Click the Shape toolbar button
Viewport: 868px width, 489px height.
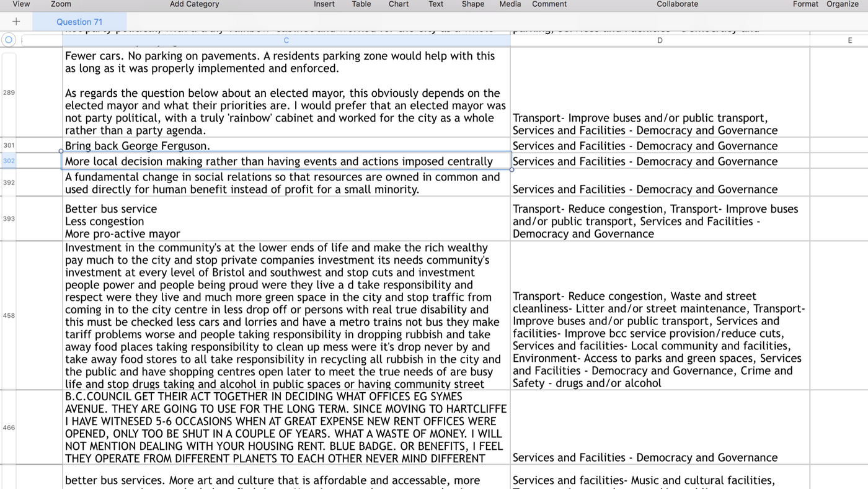pyautogui.click(x=473, y=4)
